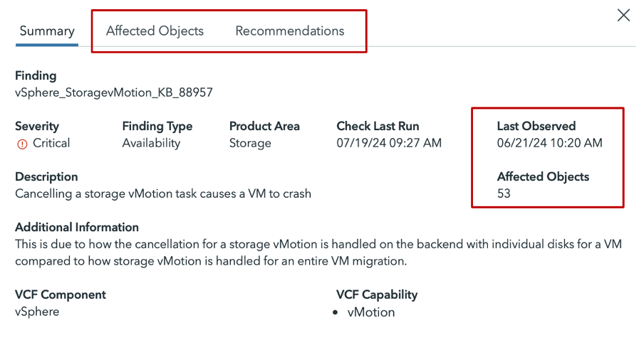Click the vSphere VCF component value
This screenshot has height=350, width=644.
pyautogui.click(x=37, y=312)
